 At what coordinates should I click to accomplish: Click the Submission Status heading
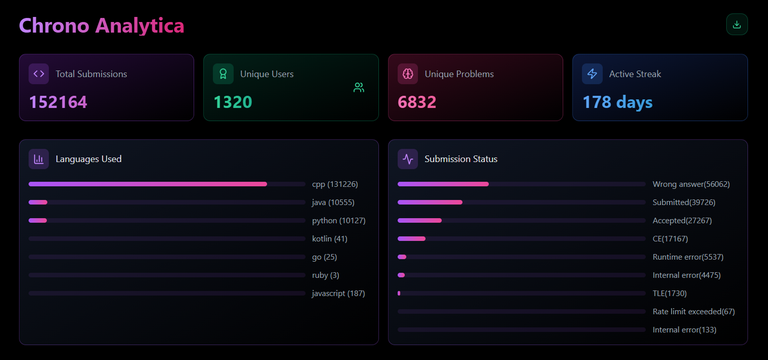pyautogui.click(x=461, y=159)
